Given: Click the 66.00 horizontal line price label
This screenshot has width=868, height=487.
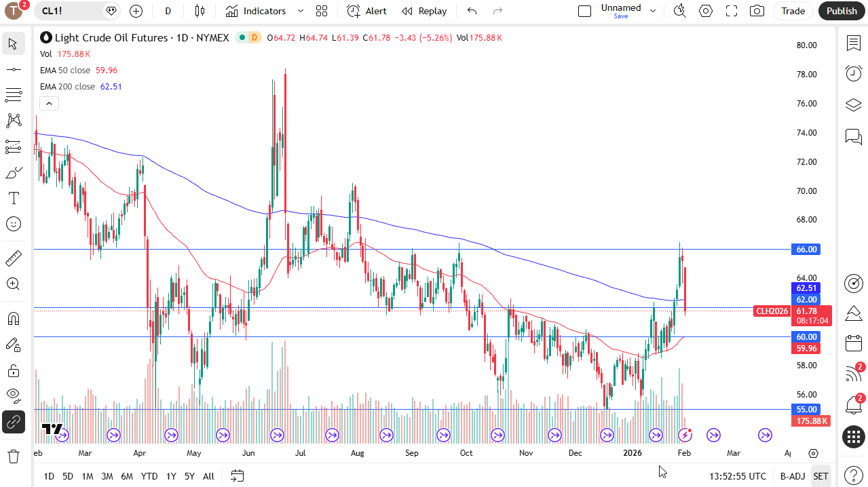Looking at the screenshot, I should [806, 250].
